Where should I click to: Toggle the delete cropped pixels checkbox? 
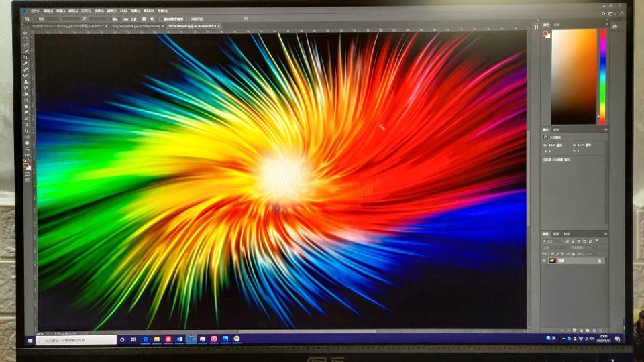tap(160, 19)
